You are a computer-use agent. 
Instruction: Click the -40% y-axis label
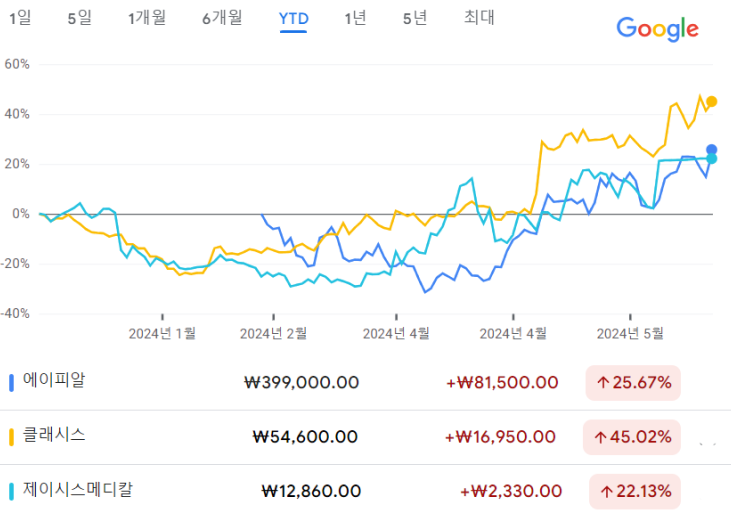click(15, 313)
